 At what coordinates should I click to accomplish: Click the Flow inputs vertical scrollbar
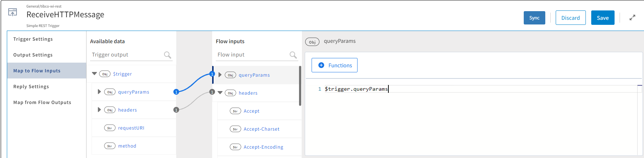[300, 86]
